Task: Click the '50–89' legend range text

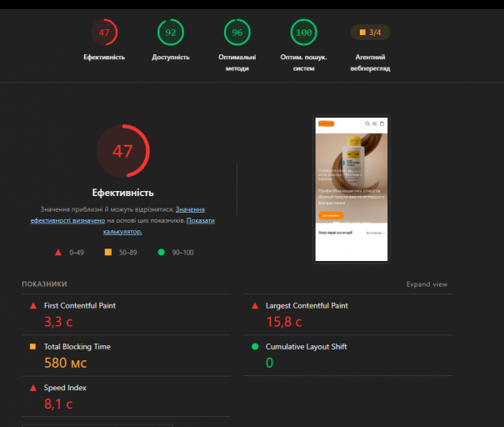Action: pos(128,253)
